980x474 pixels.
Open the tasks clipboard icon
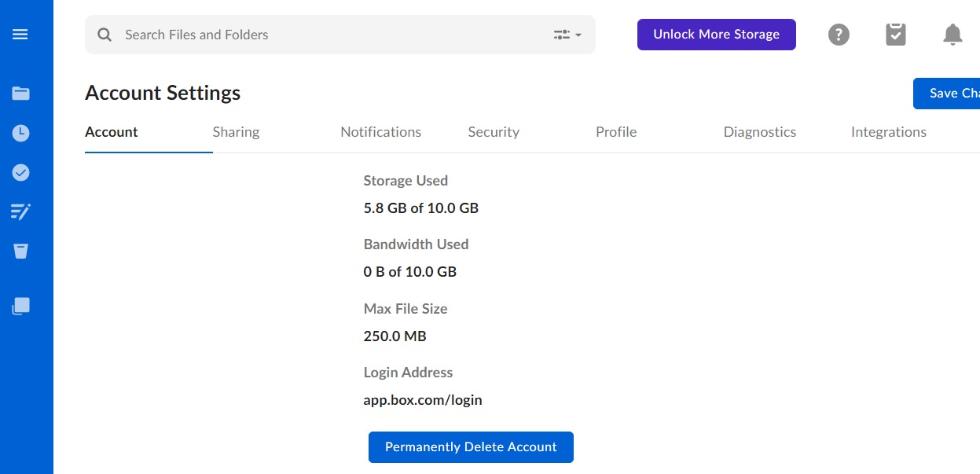[896, 35]
